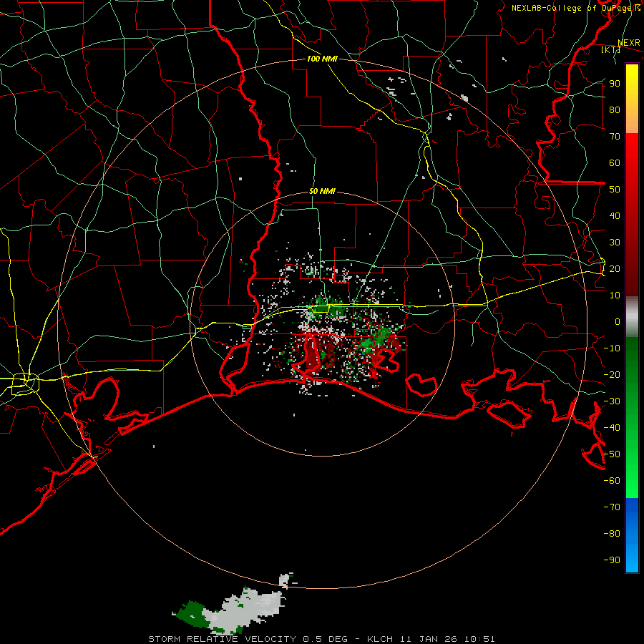Click the "100 NMI" range ring label
This screenshot has width=644, height=644.
tap(322, 59)
